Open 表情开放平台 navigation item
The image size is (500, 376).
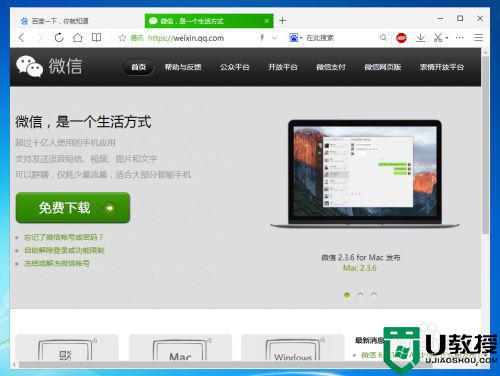point(441,67)
